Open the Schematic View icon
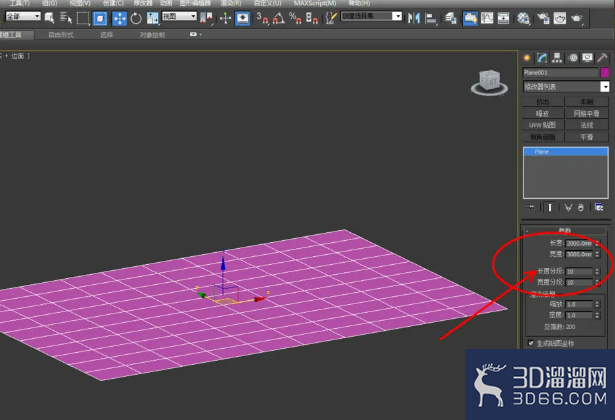The width and height of the screenshot is (615, 420). coord(503,18)
